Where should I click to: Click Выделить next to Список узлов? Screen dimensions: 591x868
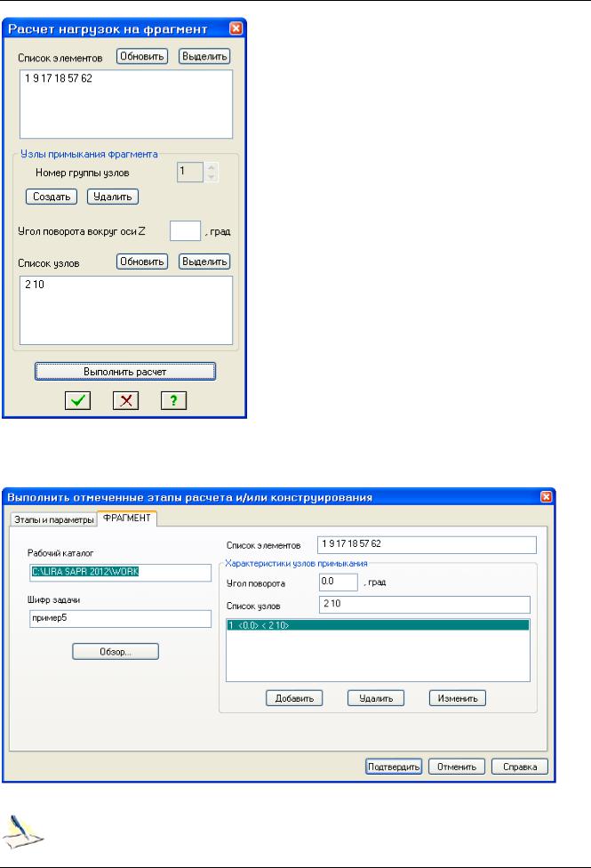(x=204, y=261)
